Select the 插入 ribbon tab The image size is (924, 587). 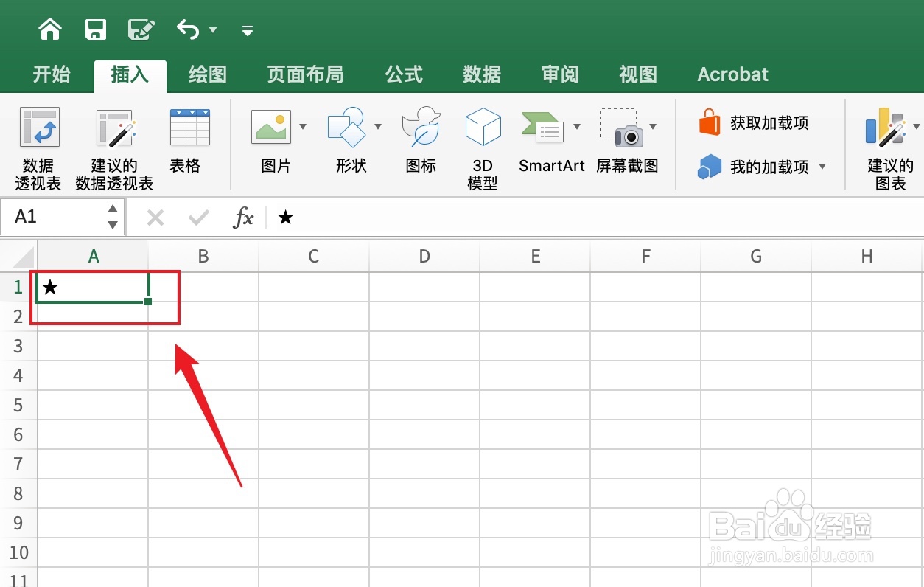coord(130,74)
